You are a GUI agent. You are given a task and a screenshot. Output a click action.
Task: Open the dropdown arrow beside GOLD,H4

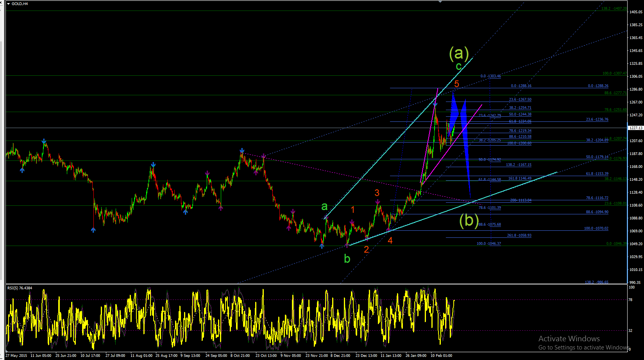pyautogui.click(x=9, y=4)
